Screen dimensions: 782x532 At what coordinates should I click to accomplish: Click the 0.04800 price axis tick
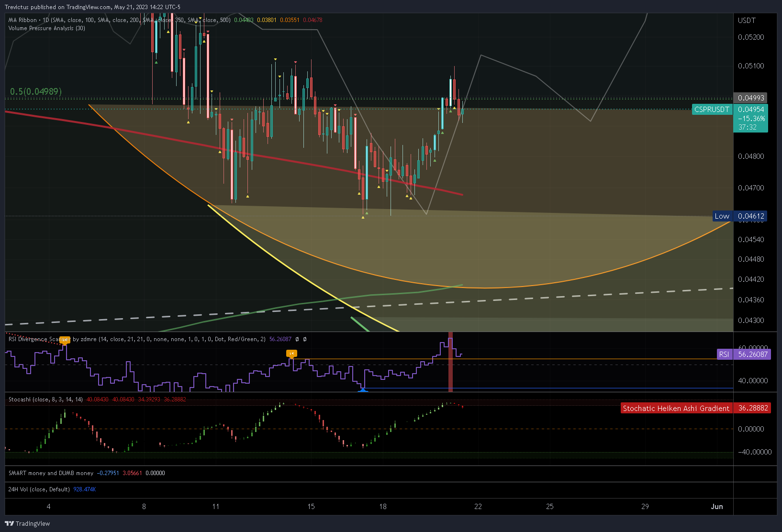pyautogui.click(x=751, y=156)
